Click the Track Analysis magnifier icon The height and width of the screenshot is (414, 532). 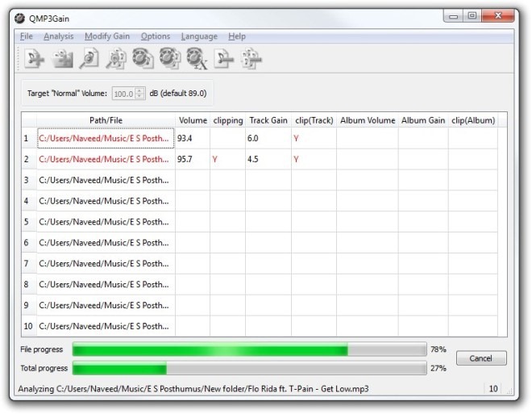[89, 59]
